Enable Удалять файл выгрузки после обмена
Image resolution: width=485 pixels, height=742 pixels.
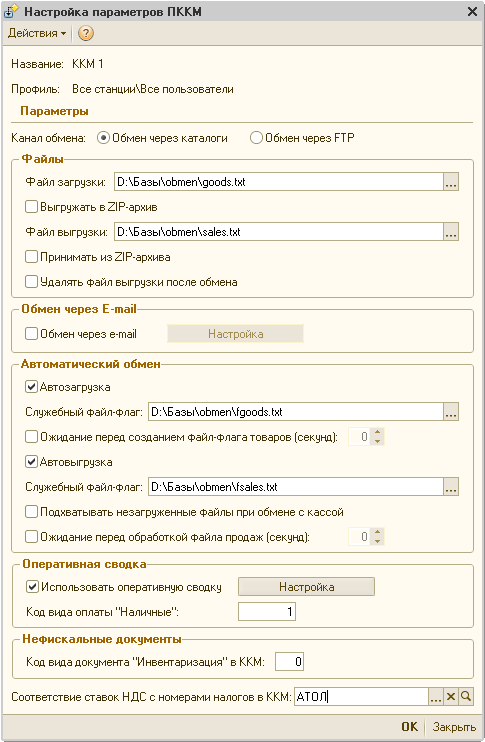(x=31, y=282)
